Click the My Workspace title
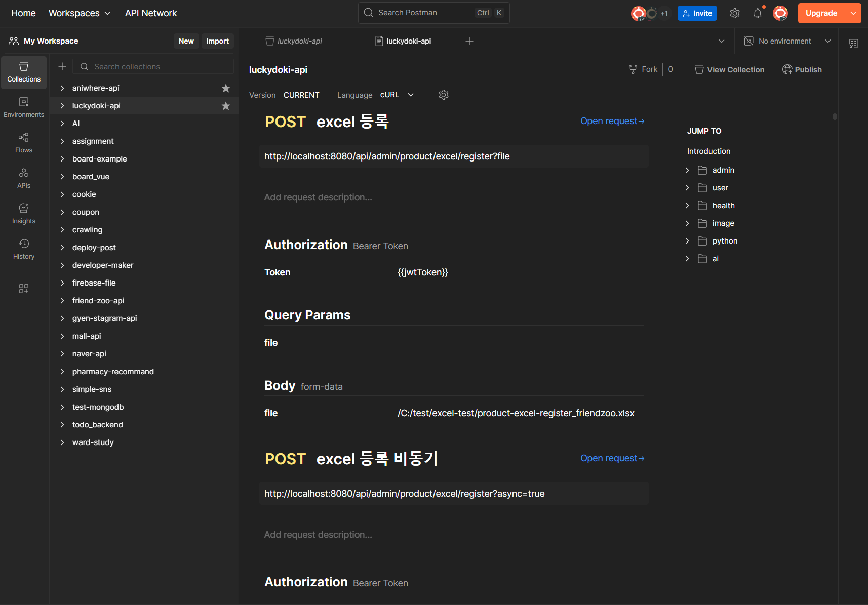 (x=51, y=41)
